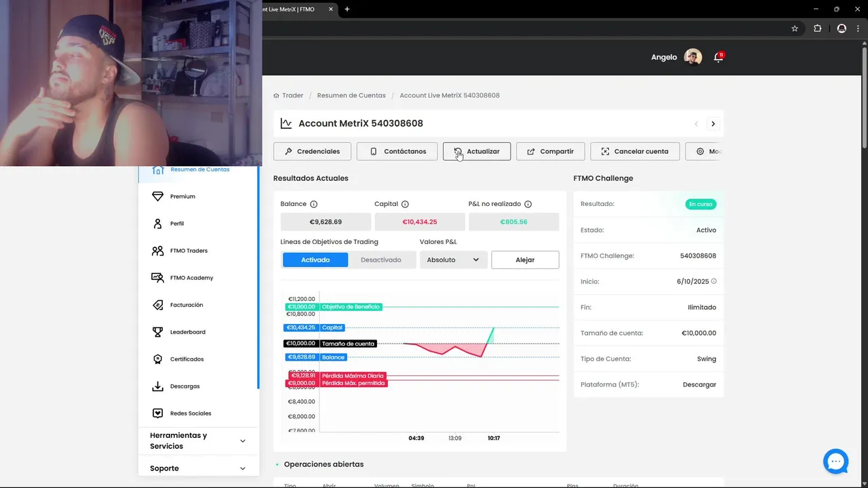868x488 pixels.
Task: Click the Operaciones abiertas heading
Action: [x=323, y=464]
